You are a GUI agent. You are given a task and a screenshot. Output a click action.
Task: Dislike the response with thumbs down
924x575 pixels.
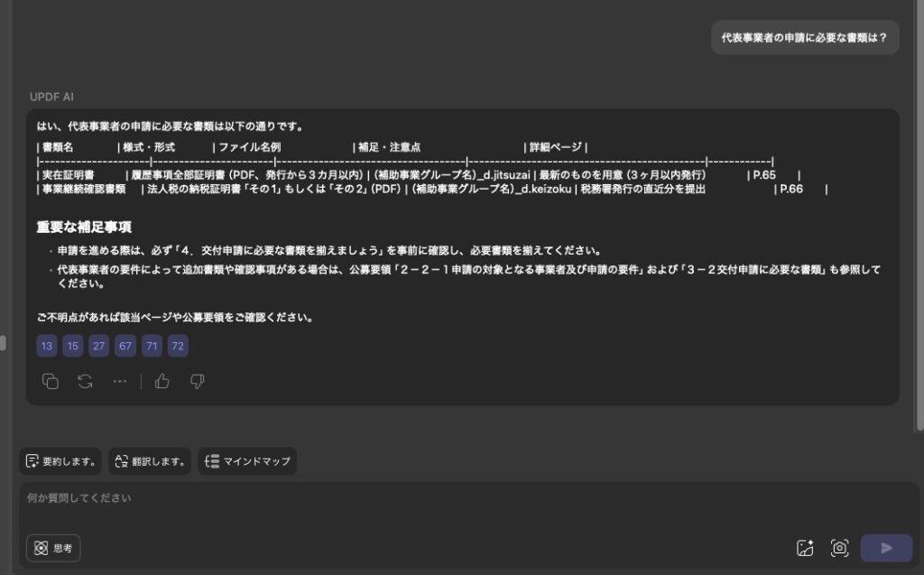point(198,382)
